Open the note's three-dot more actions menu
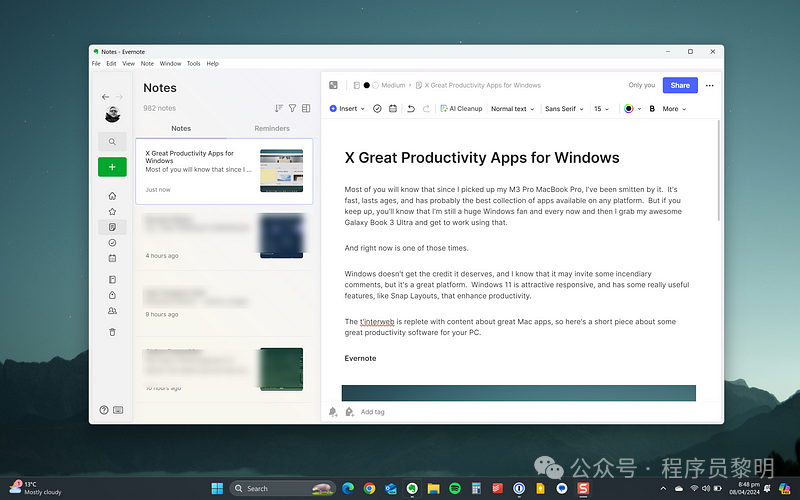Image resolution: width=800 pixels, height=500 pixels. 710,85
